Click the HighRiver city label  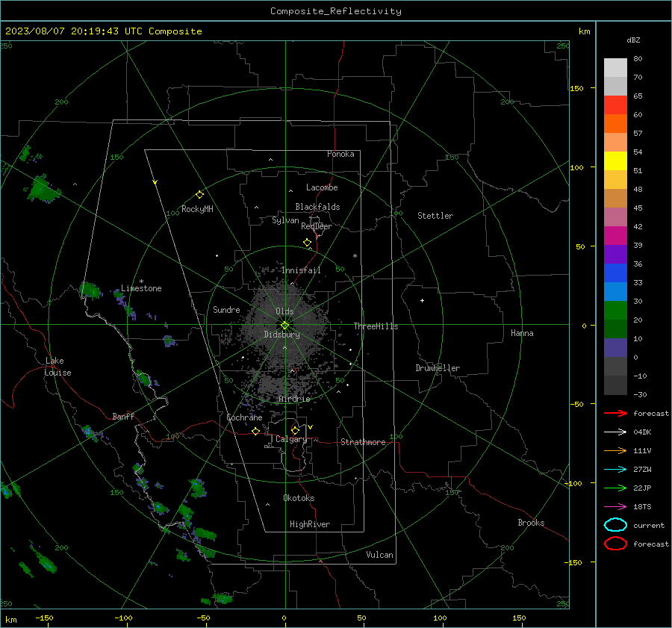coord(310,524)
